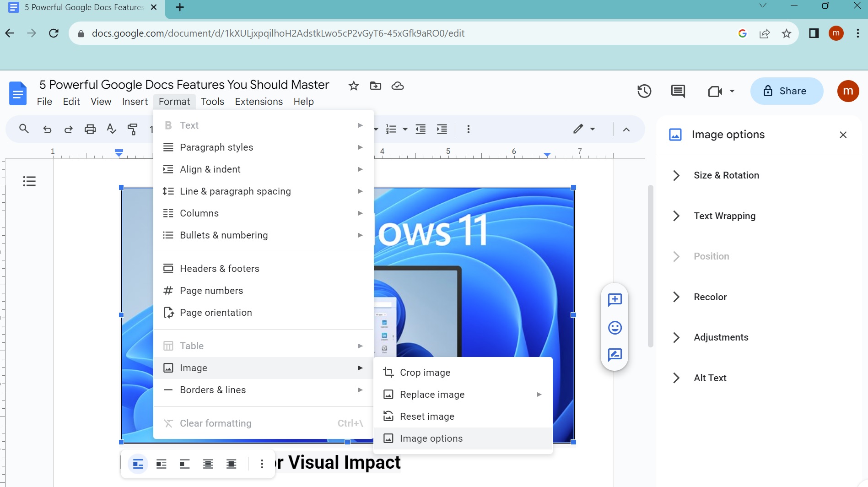
Task: Click the top-right image resize handle
Action: tap(573, 188)
